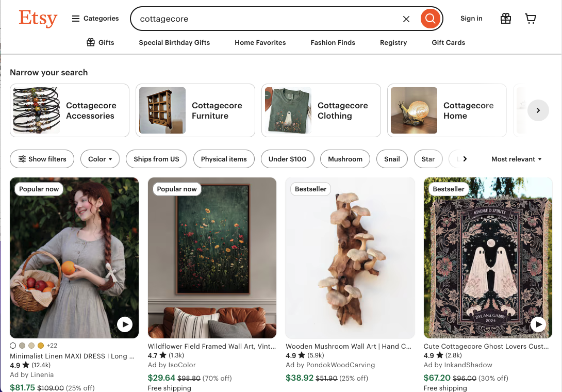Screen dimensions: 562x392
Task: Clear the search box with the X icon
Action: click(x=406, y=19)
